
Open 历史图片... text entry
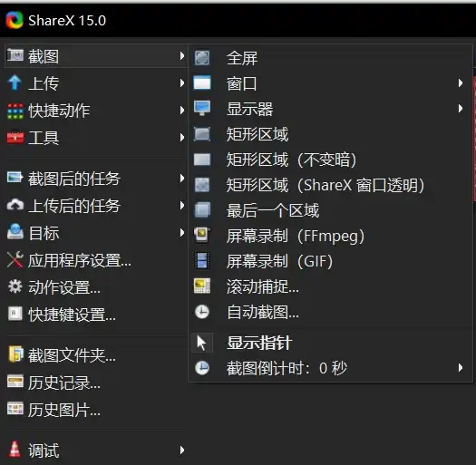coord(64,410)
